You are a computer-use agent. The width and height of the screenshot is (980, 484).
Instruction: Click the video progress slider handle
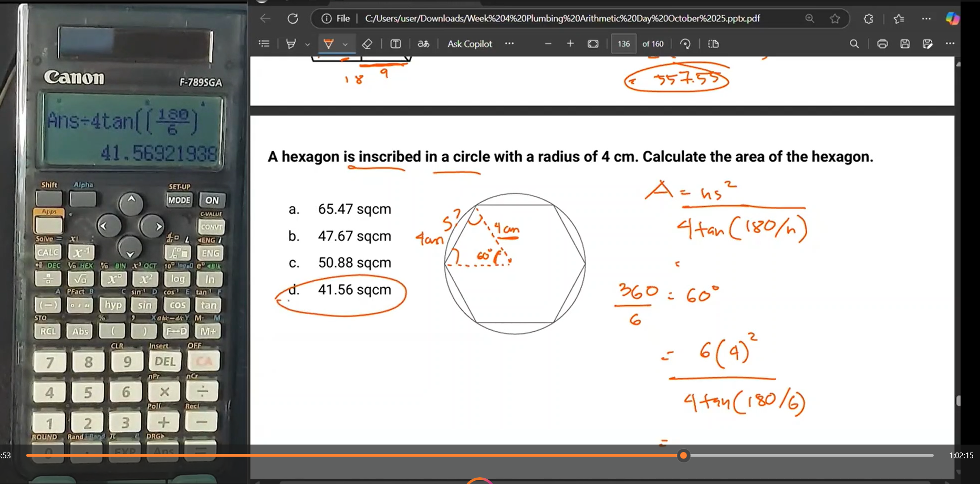click(x=683, y=456)
